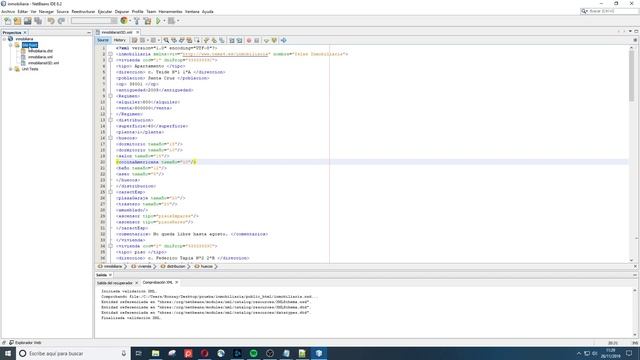Click Shift Line Left icon

point(232,40)
